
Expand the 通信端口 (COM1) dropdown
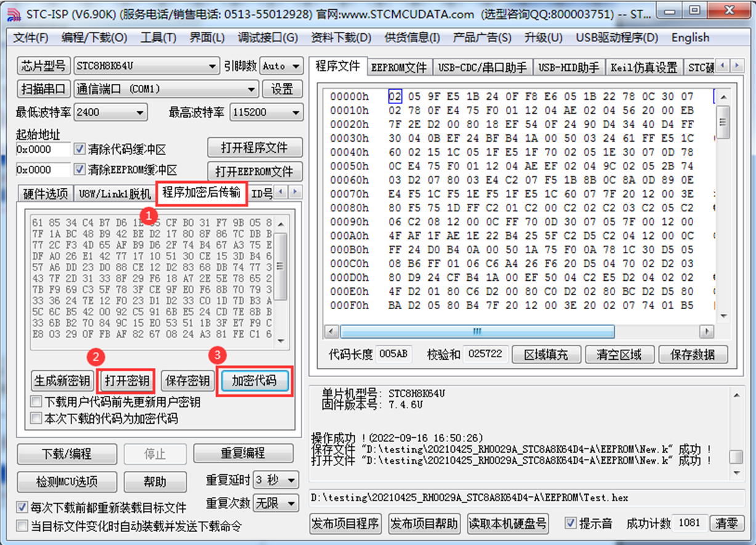(x=251, y=89)
